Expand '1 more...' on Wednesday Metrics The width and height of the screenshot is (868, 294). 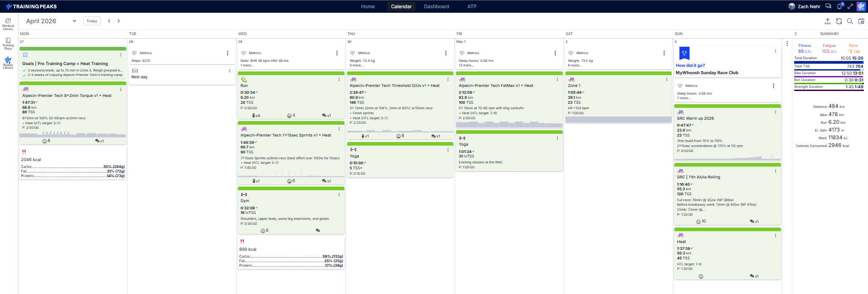(x=247, y=66)
